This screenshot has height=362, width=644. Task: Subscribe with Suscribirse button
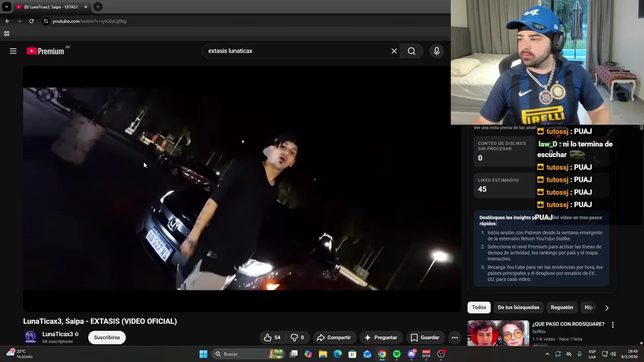pyautogui.click(x=107, y=337)
